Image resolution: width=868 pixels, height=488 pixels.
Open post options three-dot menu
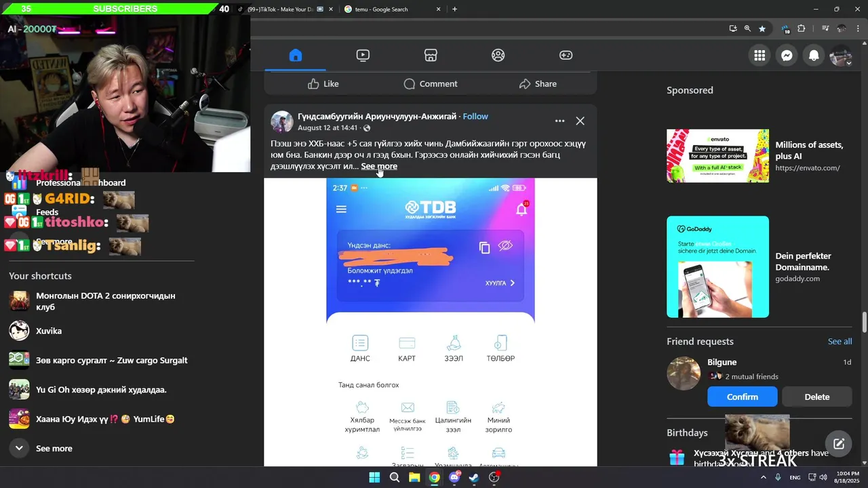559,121
